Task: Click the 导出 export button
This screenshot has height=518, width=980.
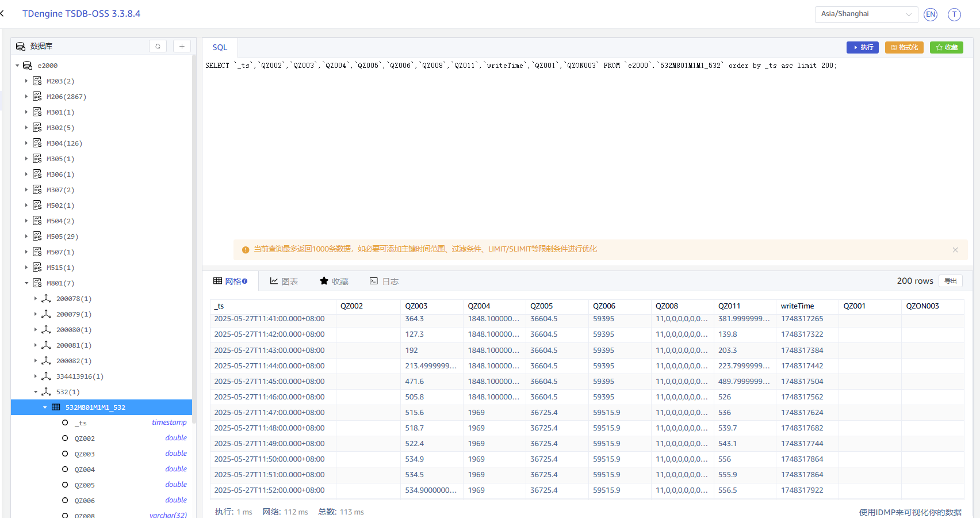Action: [950, 281]
